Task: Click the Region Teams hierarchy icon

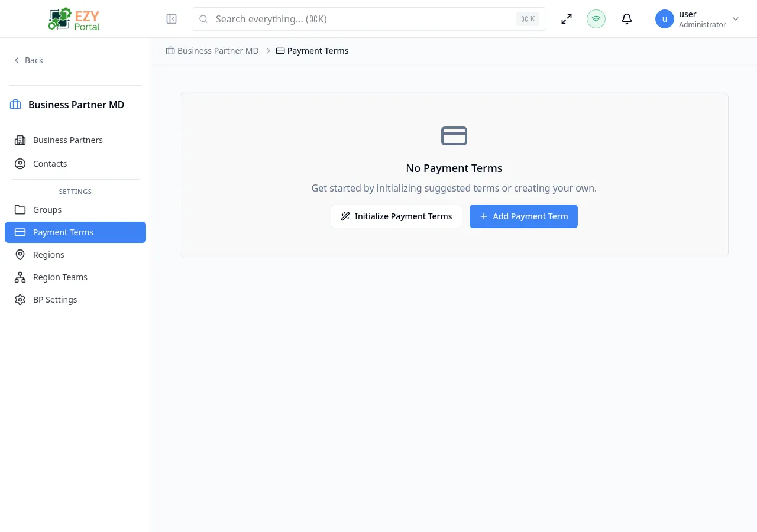Action: [x=20, y=277]
